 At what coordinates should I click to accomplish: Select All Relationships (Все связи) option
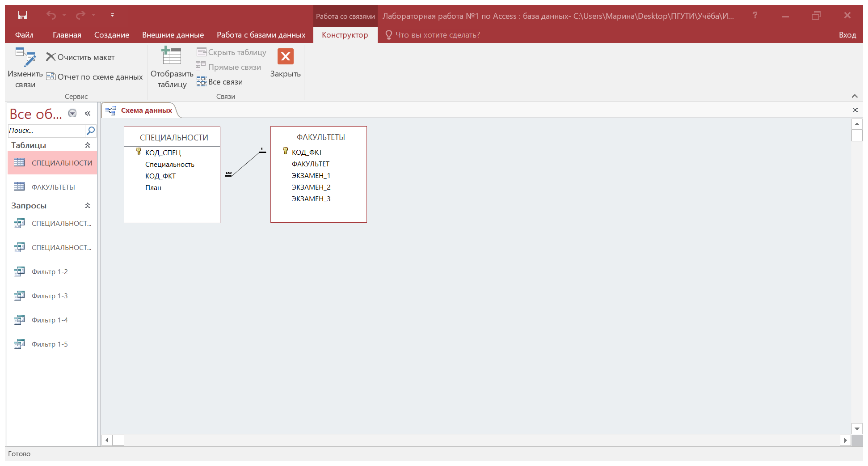pos(220,82)
